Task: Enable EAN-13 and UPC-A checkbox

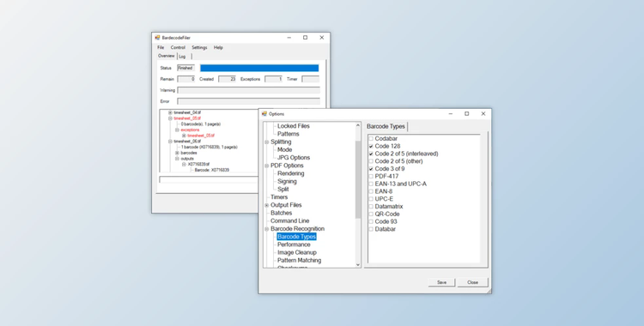Action: (371, 184)
